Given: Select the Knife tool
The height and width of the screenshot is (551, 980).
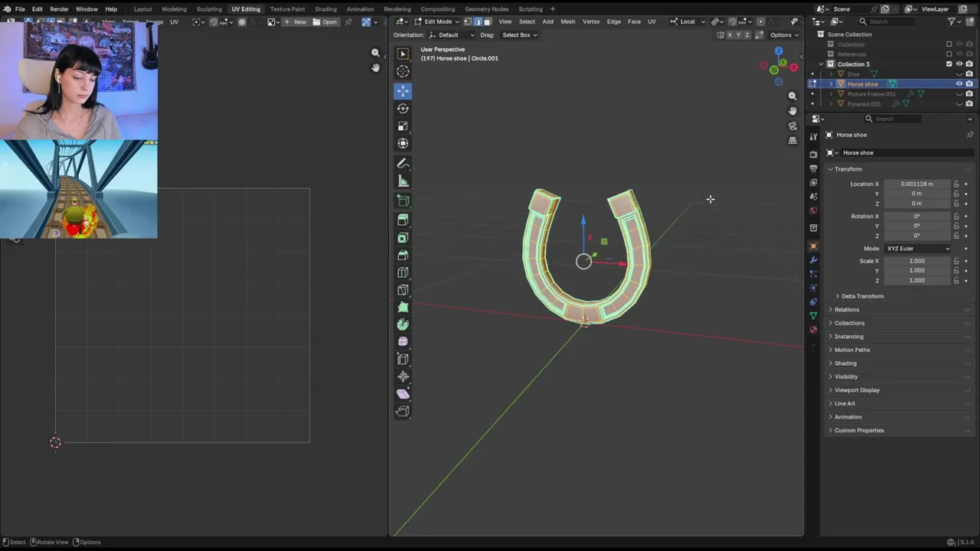Looking at the screenshot, I should [403, 290].
